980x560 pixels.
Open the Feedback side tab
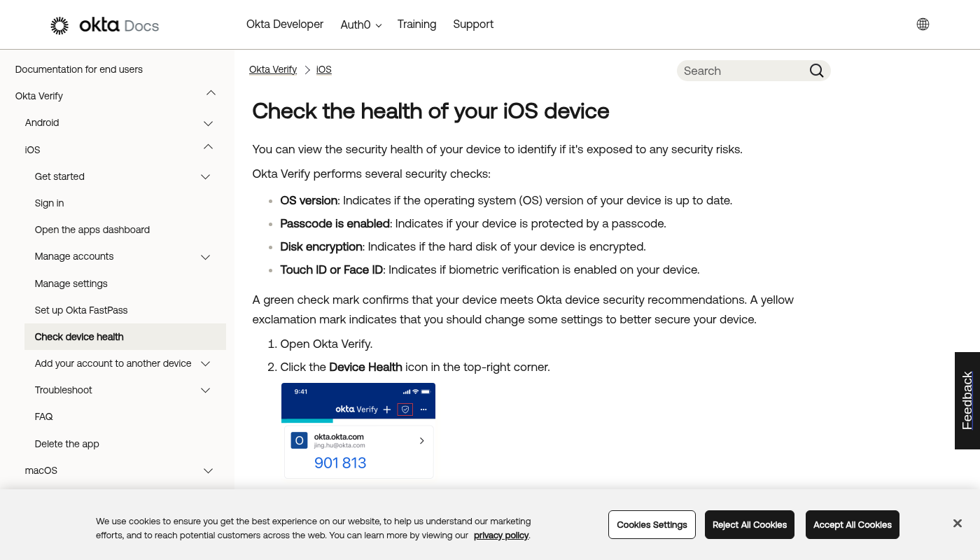[967, 400]
